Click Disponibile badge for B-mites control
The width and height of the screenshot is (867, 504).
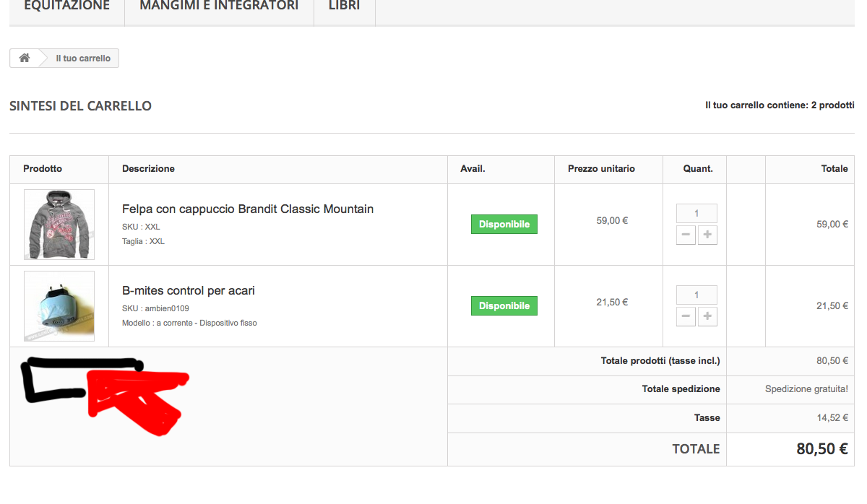(504, 306)
